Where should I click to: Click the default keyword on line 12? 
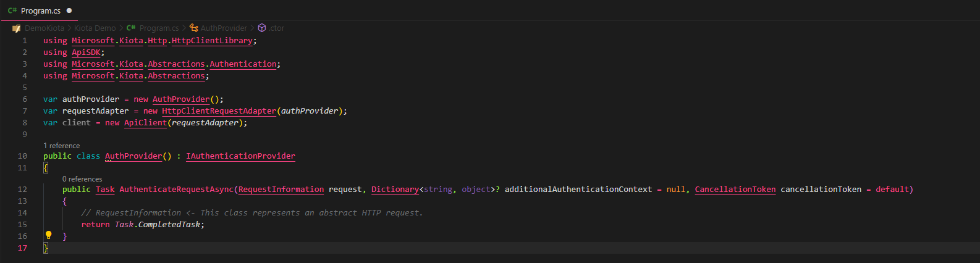coord(892,189)
